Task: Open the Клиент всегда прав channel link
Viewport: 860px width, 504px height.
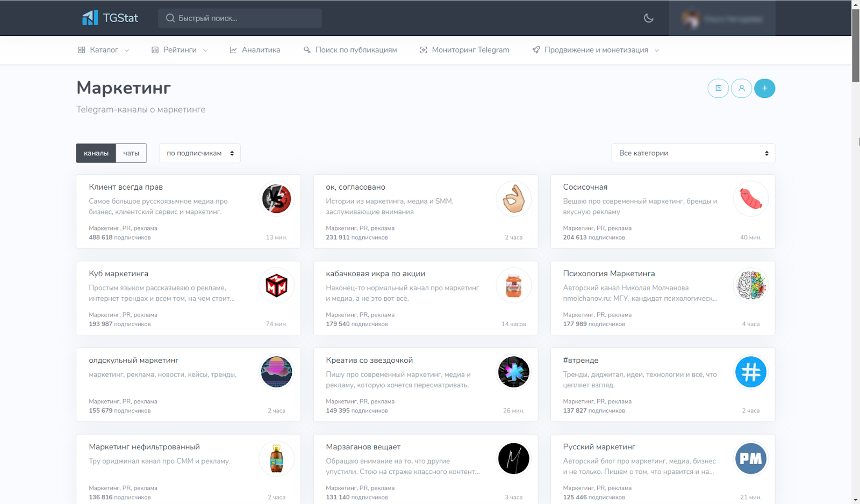Action: click(x=126, y=187)
